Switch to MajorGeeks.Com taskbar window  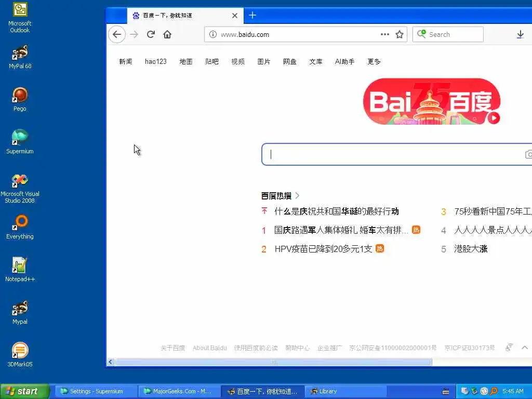tap(179, 391)
